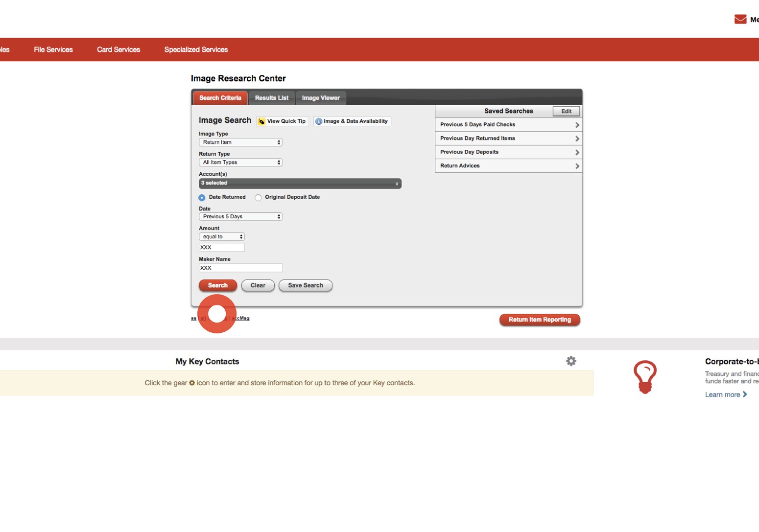Image resolution: width=759 pixels, height=532 pixels.
Task: Click the Return Item Reporting button
Action: click(x=539, y=319)
